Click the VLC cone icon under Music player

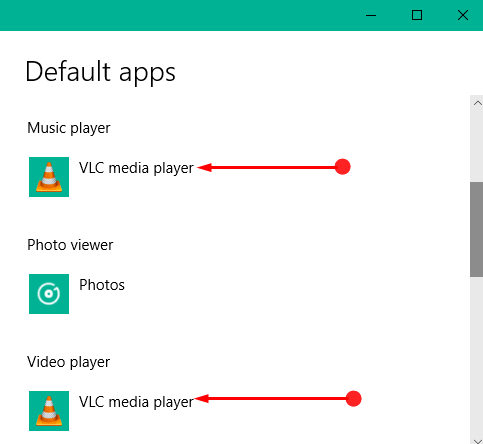click(x=49, y=177)
